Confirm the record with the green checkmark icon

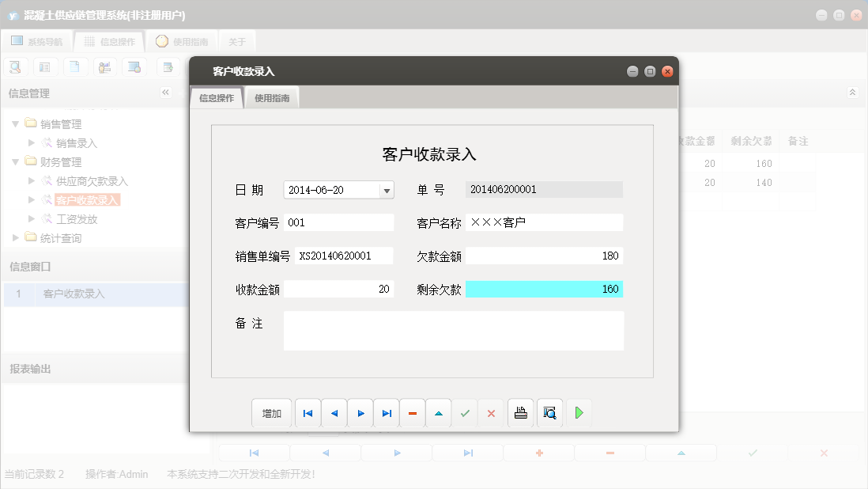[465, 412]
